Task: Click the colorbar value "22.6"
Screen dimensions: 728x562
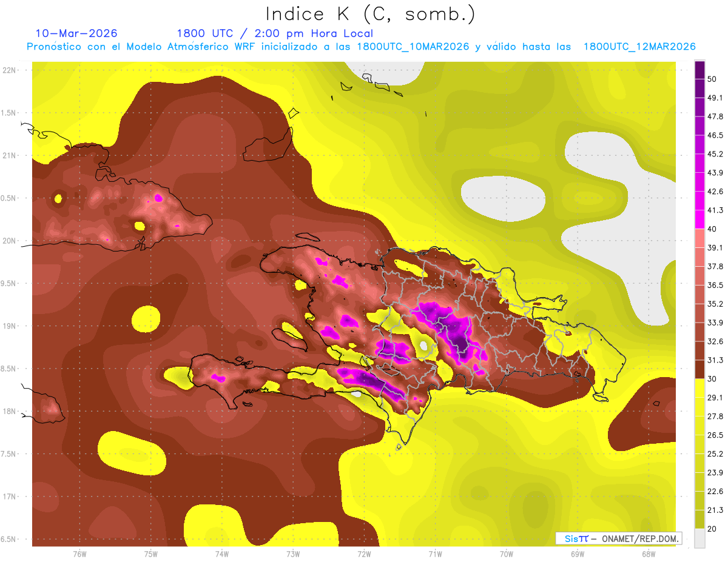Action: [x=715, y=491]
